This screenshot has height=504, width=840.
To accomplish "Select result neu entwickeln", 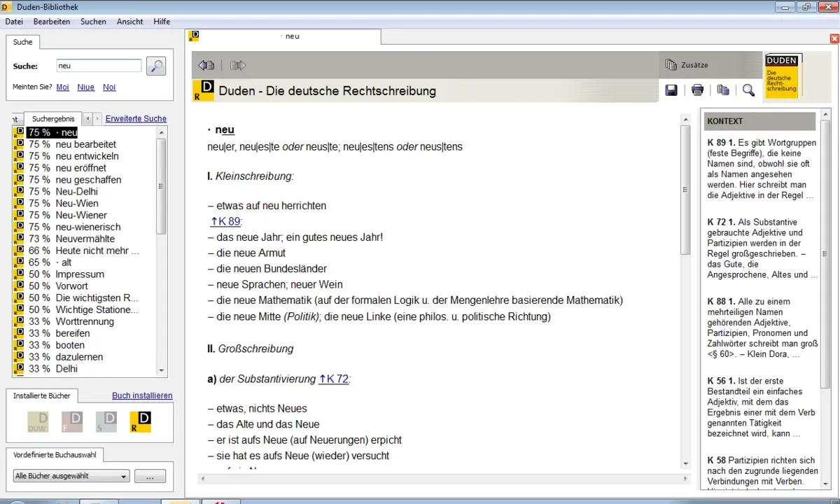I will point(87,156).
